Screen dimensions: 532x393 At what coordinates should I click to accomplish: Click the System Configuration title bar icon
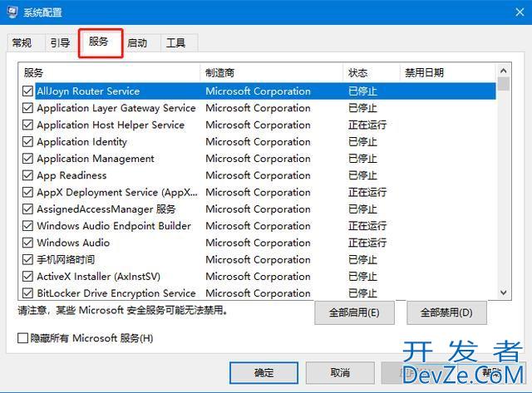tap(12, 12)
